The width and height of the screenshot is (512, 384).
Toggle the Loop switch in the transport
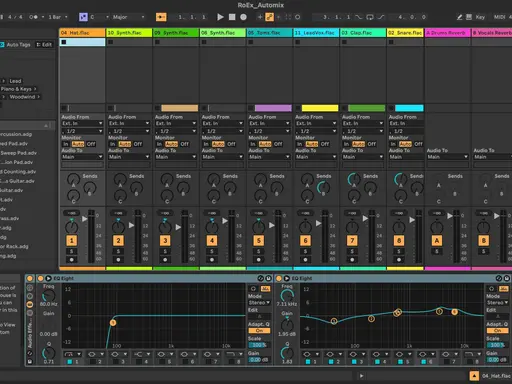pos(370,17)
